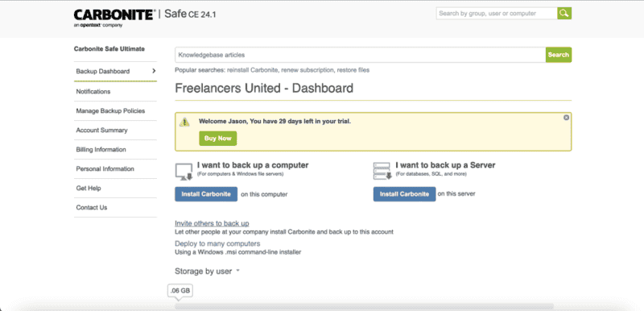
Task: Open Deploy to many computers link
Action: (x=217, y=243)
